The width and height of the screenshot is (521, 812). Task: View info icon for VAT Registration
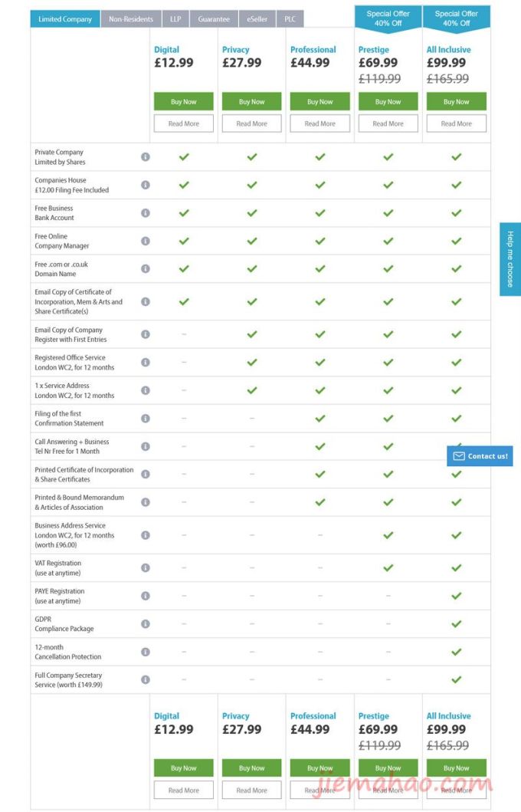pyautogui.click(x=146, y=568)
